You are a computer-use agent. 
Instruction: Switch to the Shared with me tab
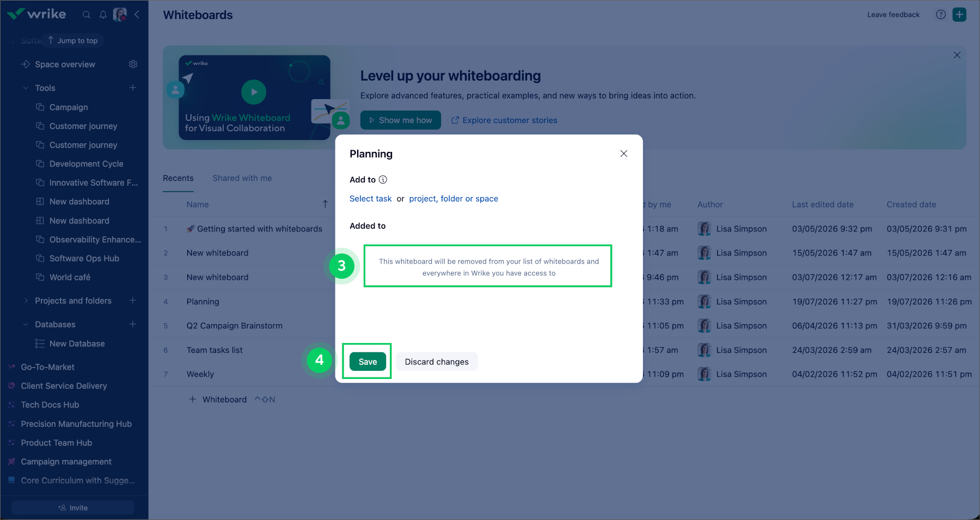242,178
